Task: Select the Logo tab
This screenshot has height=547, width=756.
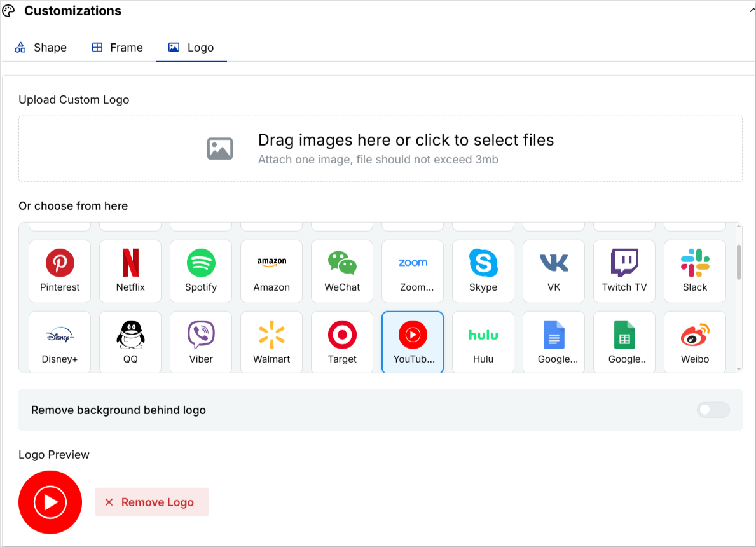Action: click(191, 47)
